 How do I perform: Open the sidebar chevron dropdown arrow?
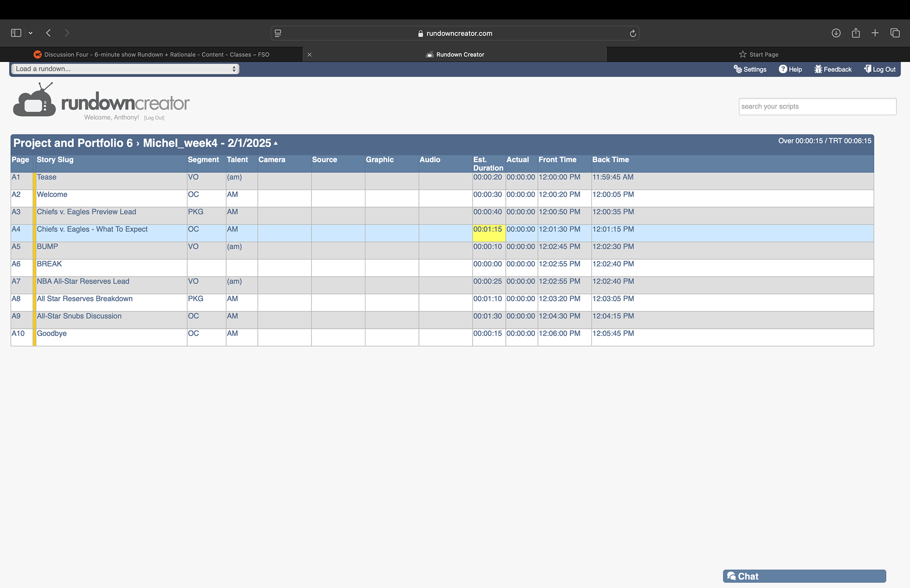pyautogui.click(x=30, y=33)
